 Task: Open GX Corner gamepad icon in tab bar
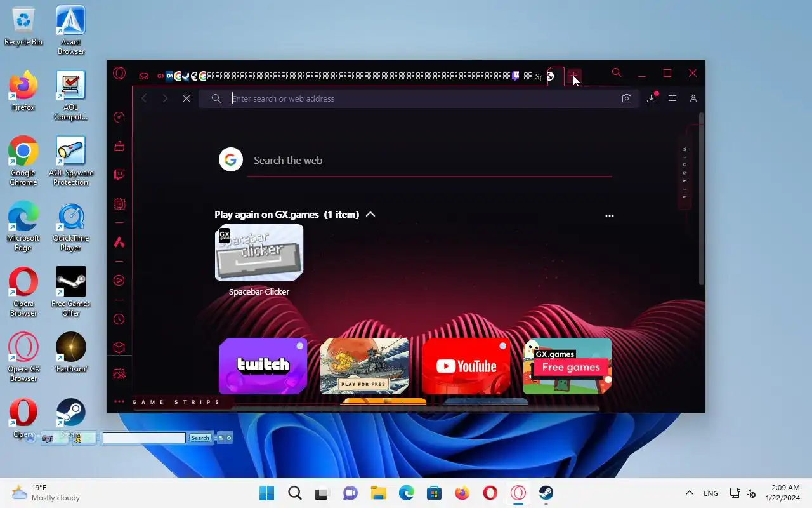pyautogui.click(x=144, y=76)
